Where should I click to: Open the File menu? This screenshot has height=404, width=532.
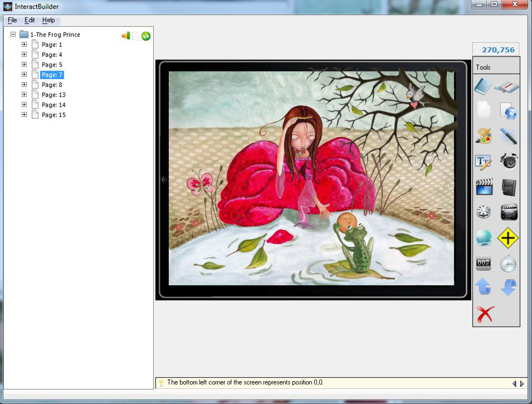coord(12,20)
